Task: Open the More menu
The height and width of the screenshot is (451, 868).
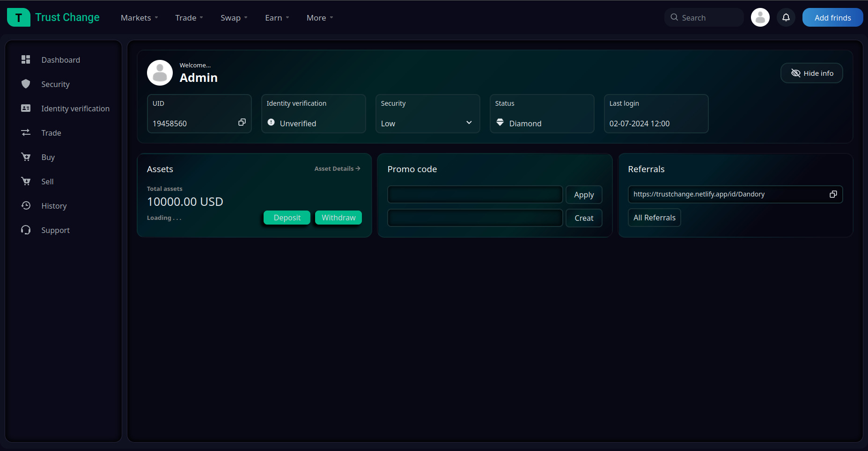Action: tap(320, 18)
